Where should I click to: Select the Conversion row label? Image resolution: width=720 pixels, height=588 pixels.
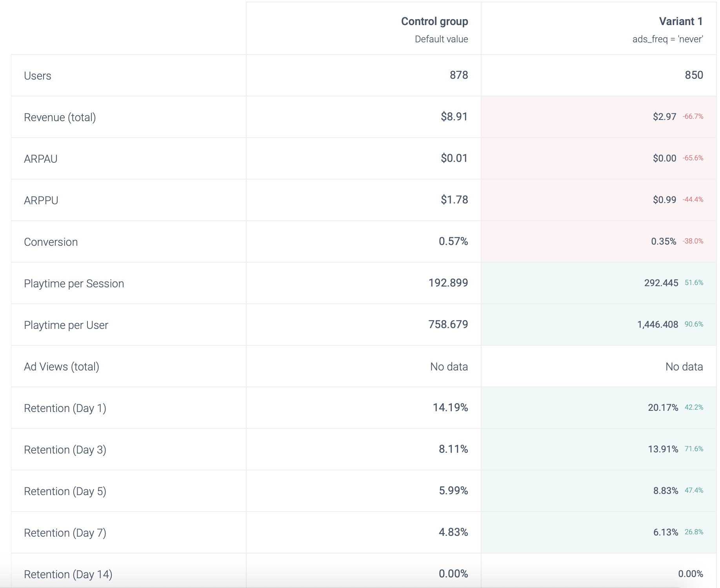pyautogui.click(x=51, y=242)
